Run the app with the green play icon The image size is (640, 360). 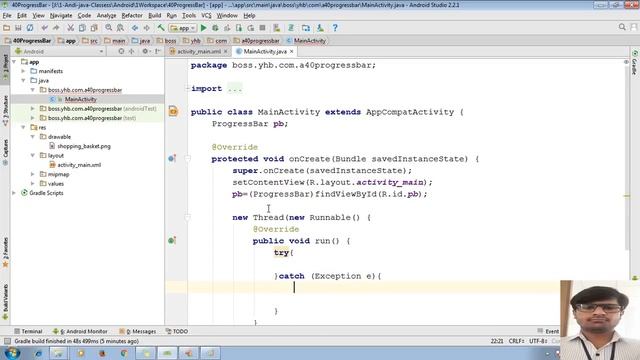coord(204,28)
